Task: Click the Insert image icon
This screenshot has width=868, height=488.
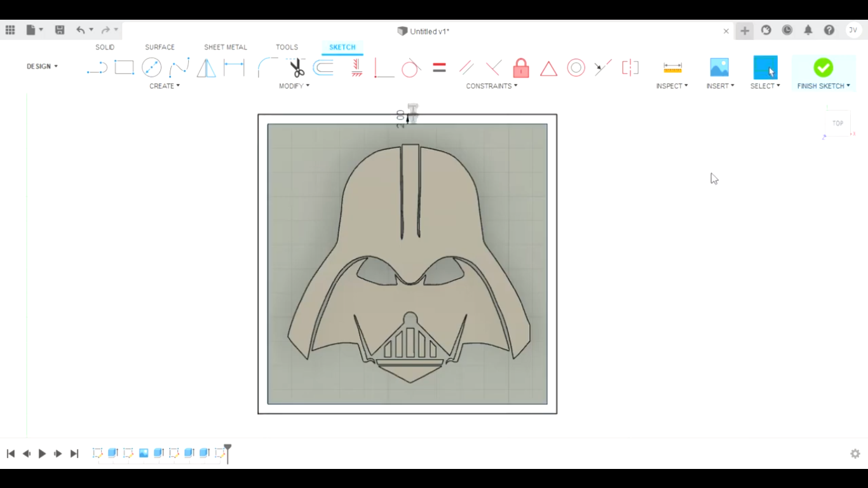Action: pos(719,67)
